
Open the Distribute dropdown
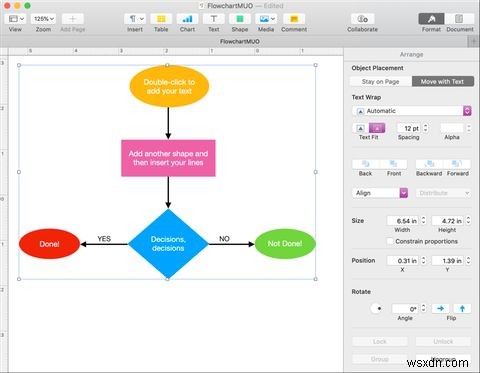pyautogui.click(x=443, y=193)
